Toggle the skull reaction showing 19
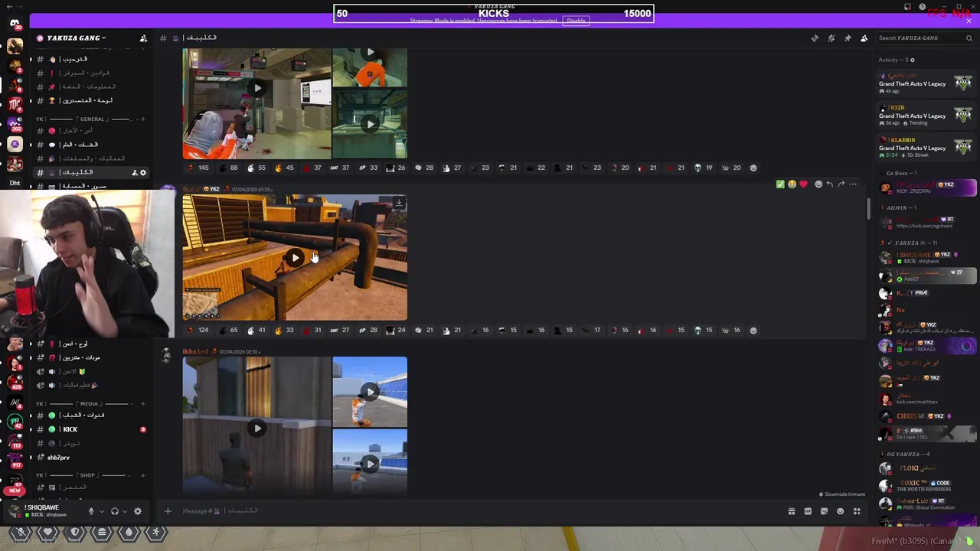Viewport: 980px width, 551px height. (704, 168)
